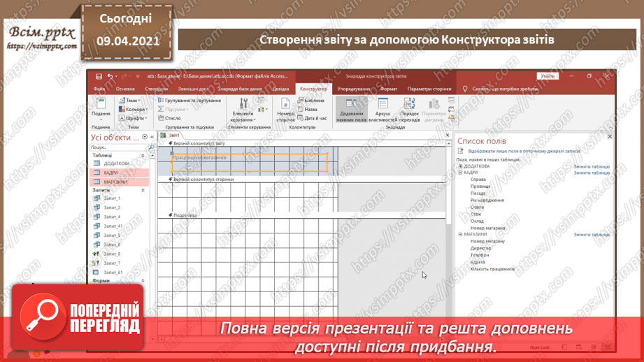Click Змінити таблицю link for МАГАЗИНИ
This screenshot has width=644, height=362.
592,235
